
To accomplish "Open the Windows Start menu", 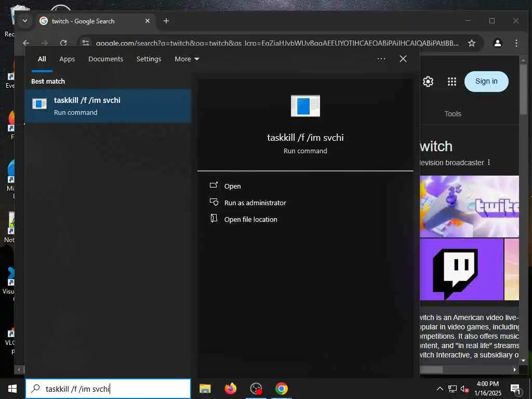I will point(12,389).
